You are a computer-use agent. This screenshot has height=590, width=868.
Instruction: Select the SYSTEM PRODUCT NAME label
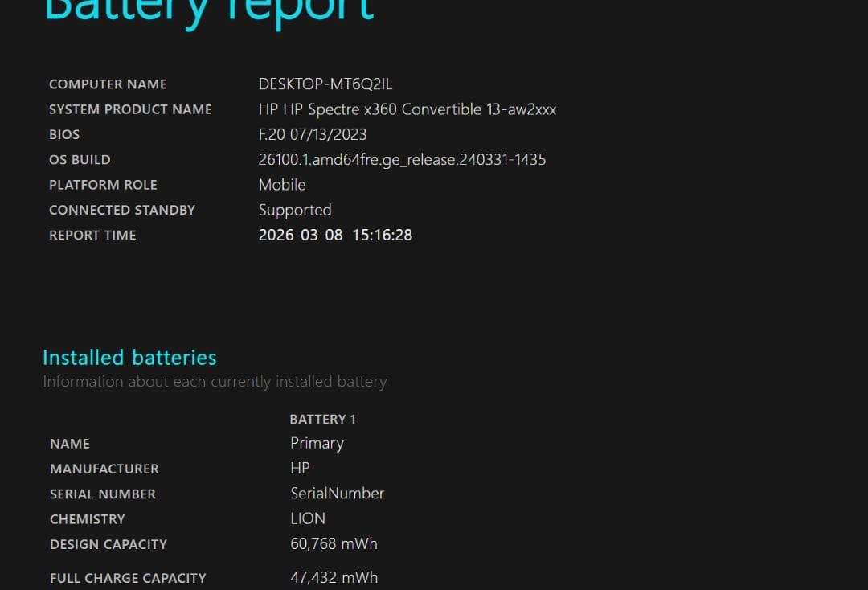[x=131, y=109]
